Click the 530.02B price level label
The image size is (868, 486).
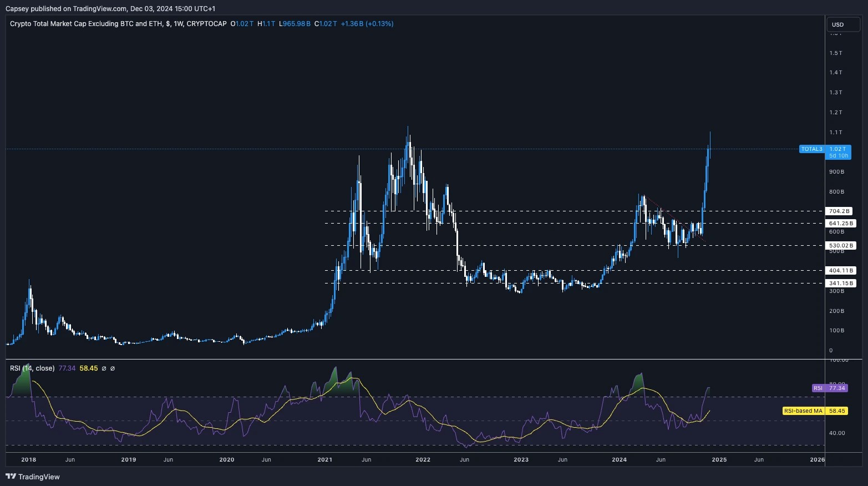coord(841,245)
